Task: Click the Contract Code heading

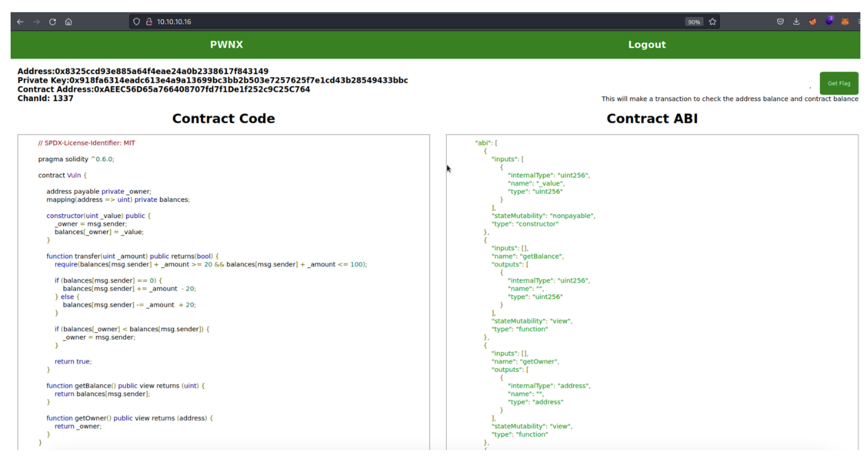Action: (224, 119)
